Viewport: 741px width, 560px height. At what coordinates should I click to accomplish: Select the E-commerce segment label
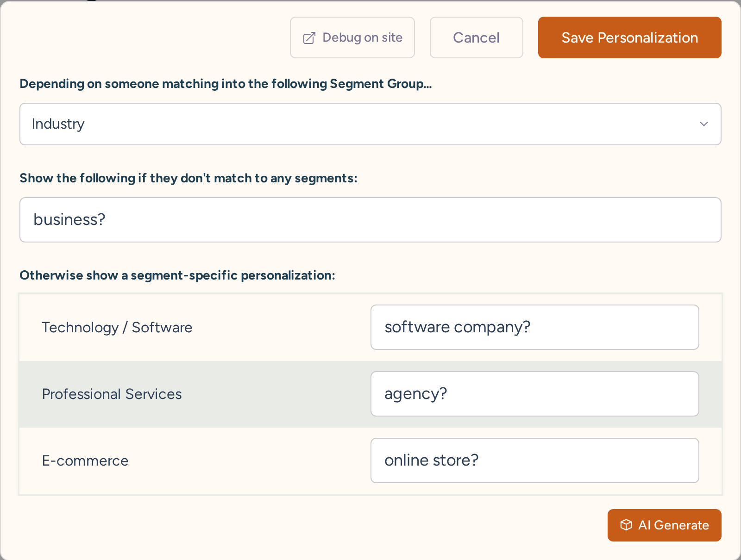(85, 461)
